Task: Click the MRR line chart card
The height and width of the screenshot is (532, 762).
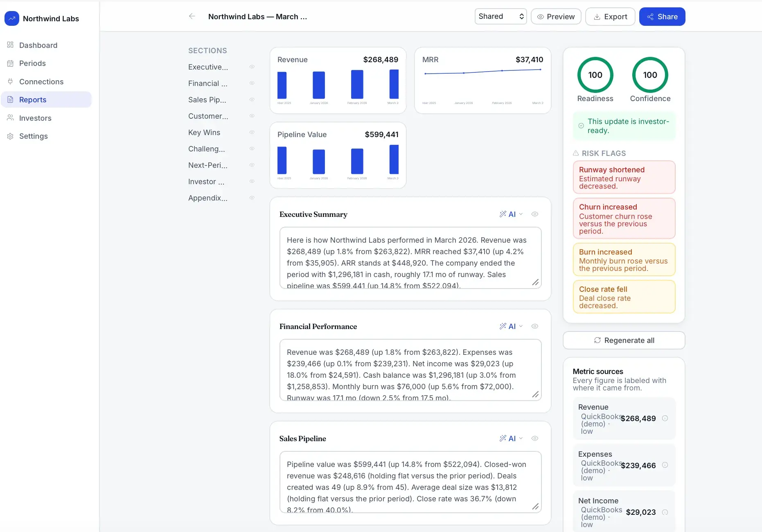Action: [483, 81]
